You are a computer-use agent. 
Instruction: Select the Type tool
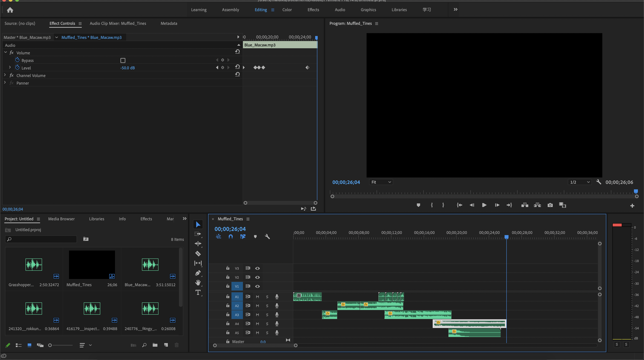tap(198, 292)
